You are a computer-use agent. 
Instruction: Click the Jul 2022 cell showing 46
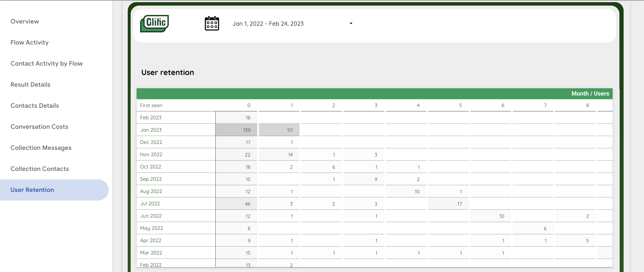pos(236,204)
